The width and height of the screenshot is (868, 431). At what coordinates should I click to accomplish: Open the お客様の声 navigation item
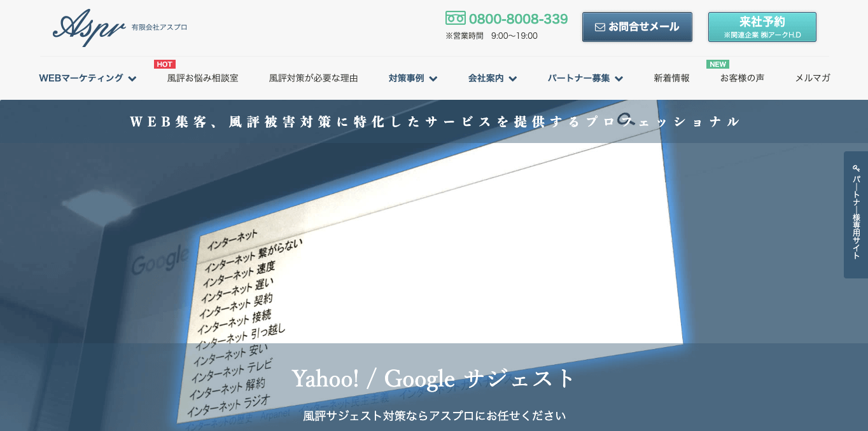(742, 78)
